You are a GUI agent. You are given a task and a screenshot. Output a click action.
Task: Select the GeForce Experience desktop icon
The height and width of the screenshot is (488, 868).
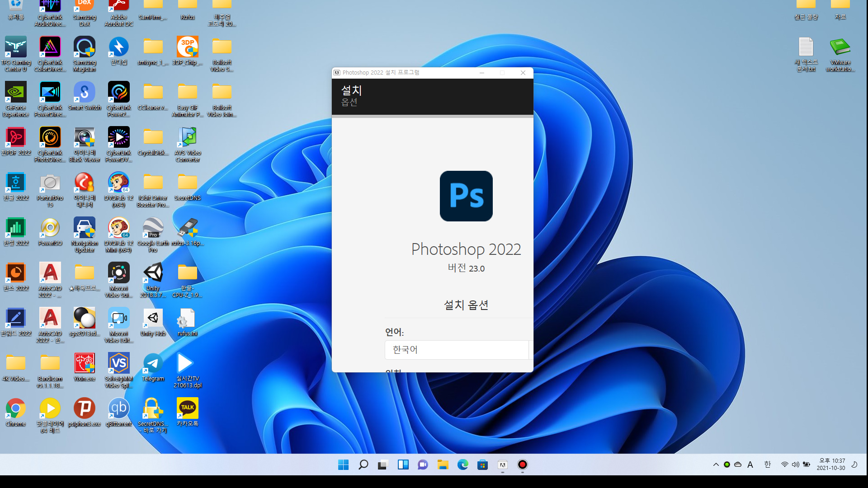pos(16,99)
